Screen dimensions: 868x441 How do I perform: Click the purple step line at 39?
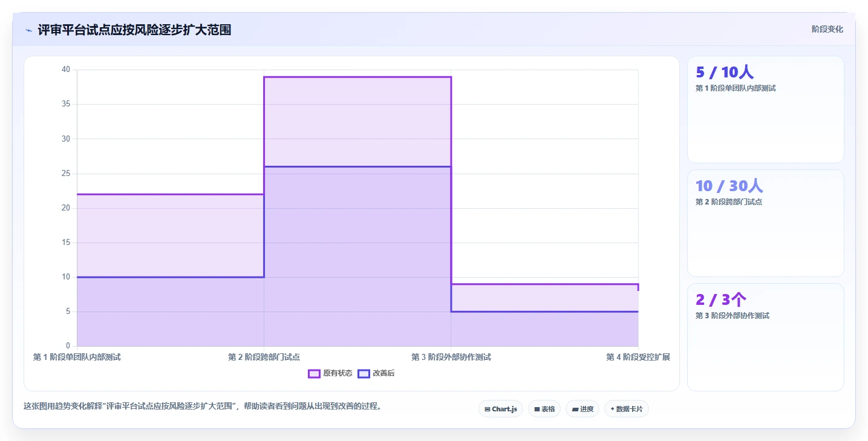pos(357,77)
